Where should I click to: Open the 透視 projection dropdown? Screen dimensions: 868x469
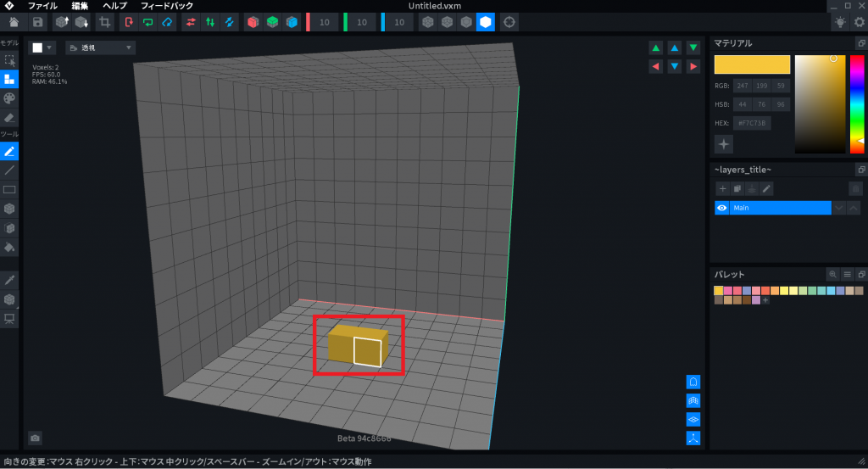click(x=100, y=48)
